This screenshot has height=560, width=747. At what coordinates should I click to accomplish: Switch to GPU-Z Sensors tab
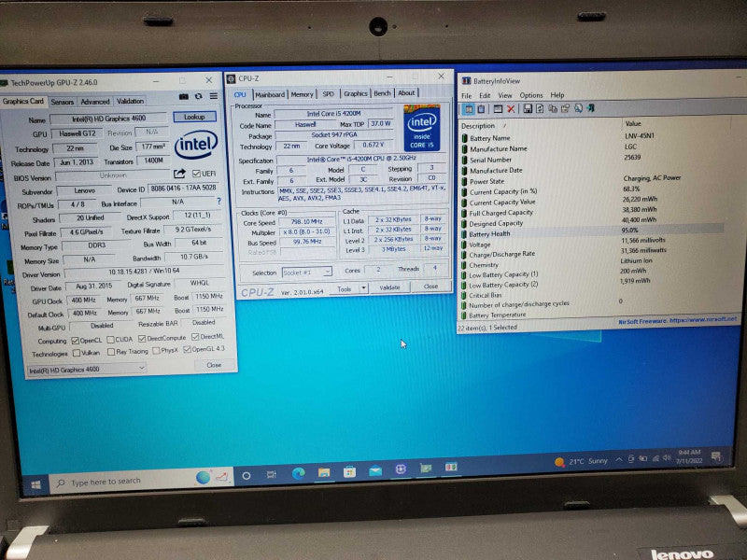[62, 102]
